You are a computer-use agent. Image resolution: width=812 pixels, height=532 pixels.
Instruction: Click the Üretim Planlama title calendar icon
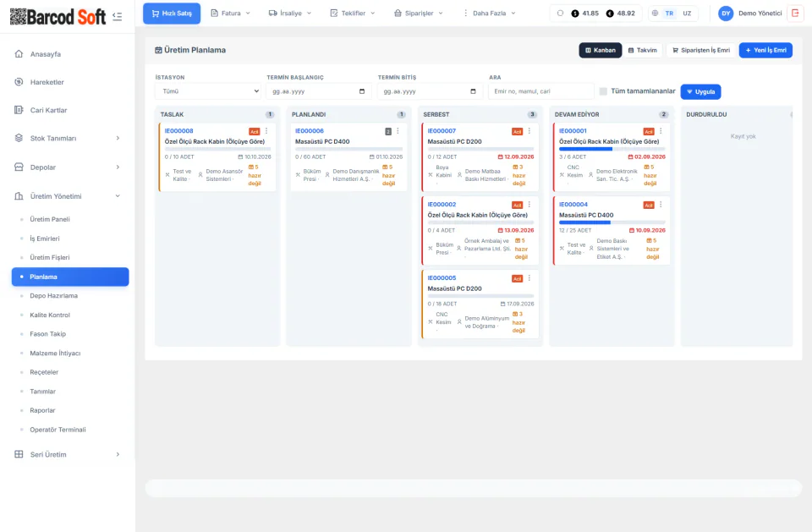click(x=158, y=50)
